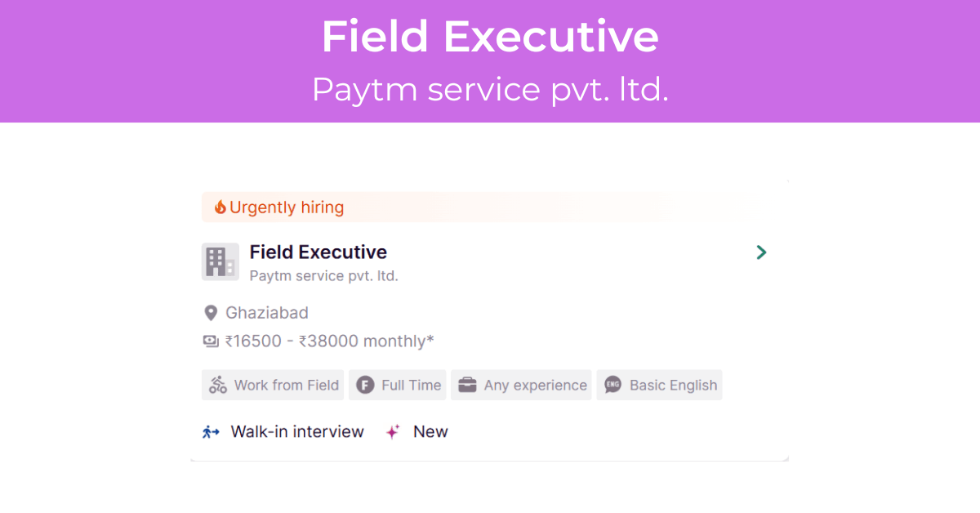Select the Any experience tag

click(522, 385)
